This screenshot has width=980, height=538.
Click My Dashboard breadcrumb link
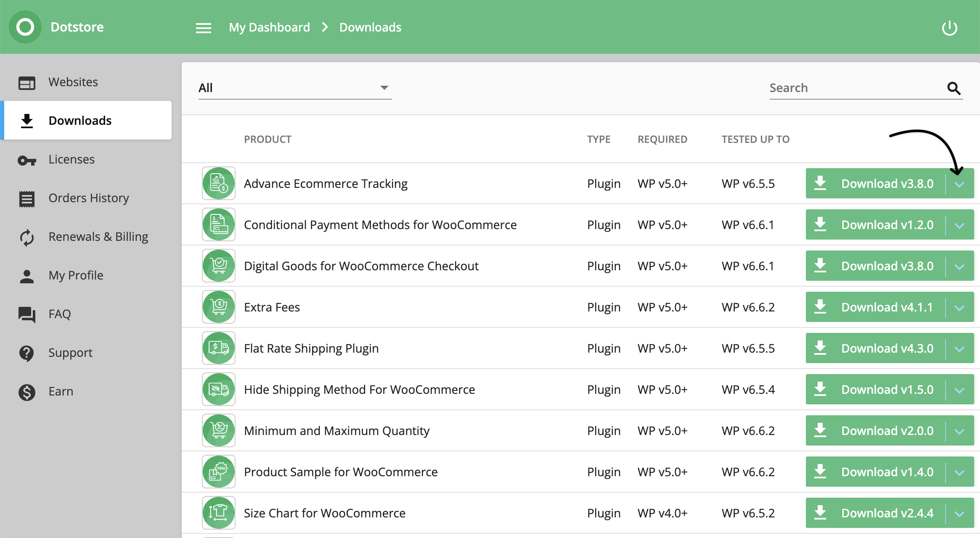click(x=269, y=27)
